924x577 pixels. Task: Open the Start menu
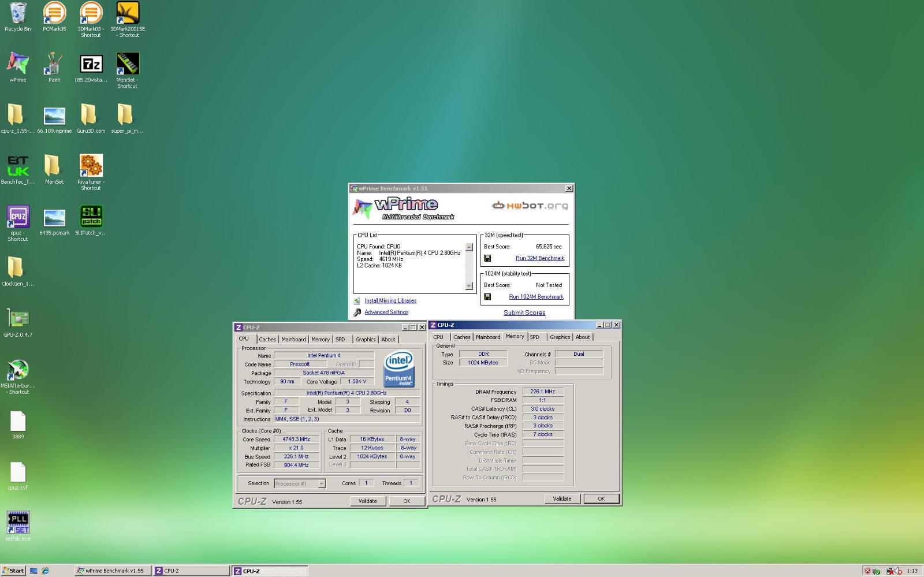pyautogui.click(x=13, y=571)
